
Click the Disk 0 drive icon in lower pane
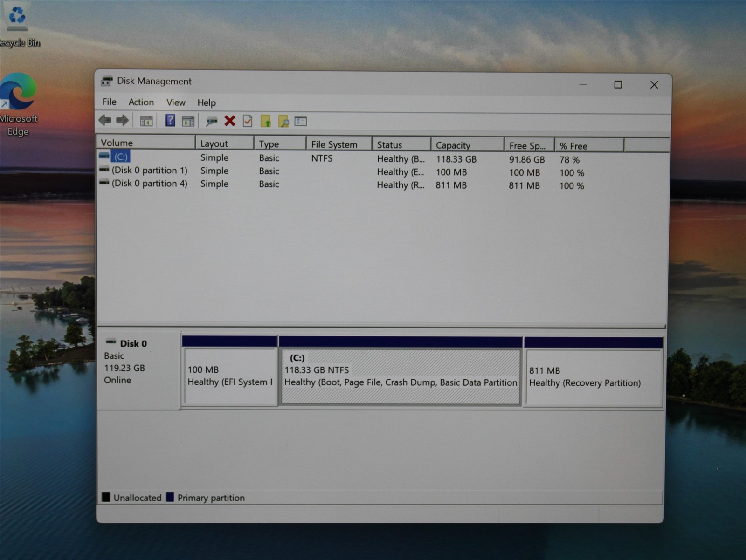point(111,342)
